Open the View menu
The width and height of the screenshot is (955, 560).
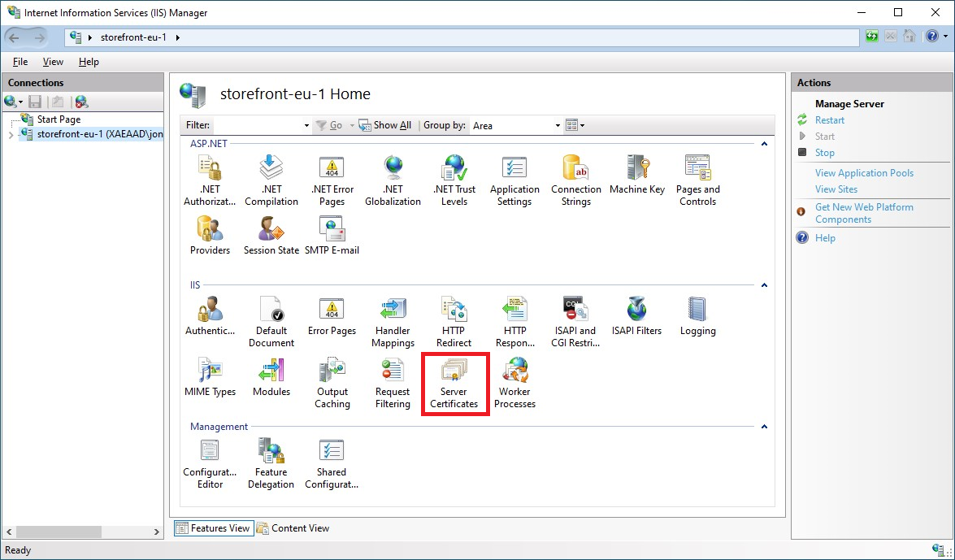click(53, 62)
